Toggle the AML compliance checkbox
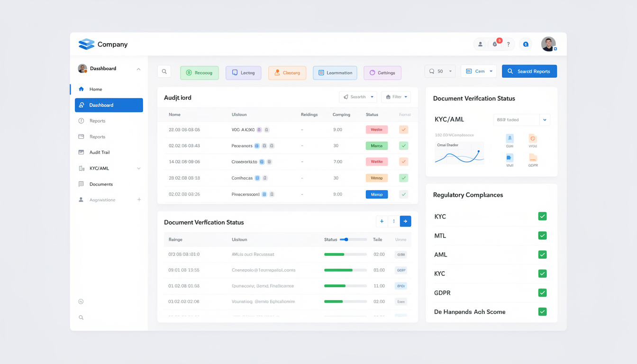 (542, 255)
